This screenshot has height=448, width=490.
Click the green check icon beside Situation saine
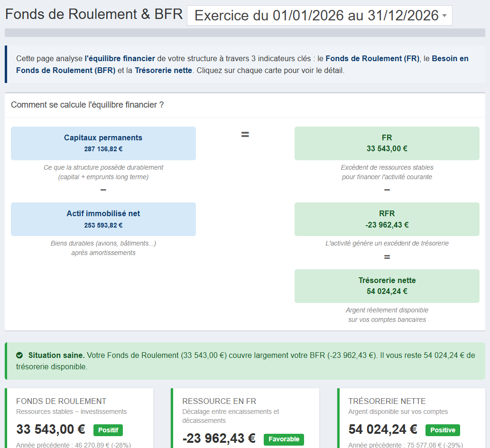(x=19, y=355)
